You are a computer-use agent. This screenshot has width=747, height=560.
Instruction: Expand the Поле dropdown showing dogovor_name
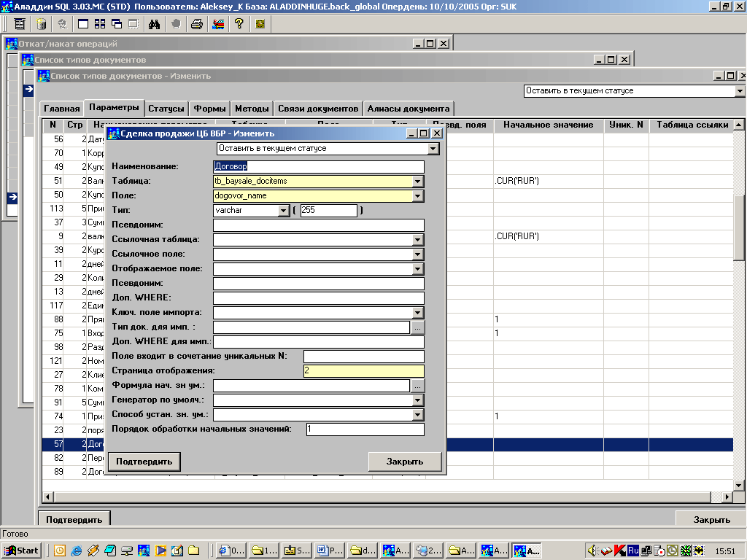[418, 195]
